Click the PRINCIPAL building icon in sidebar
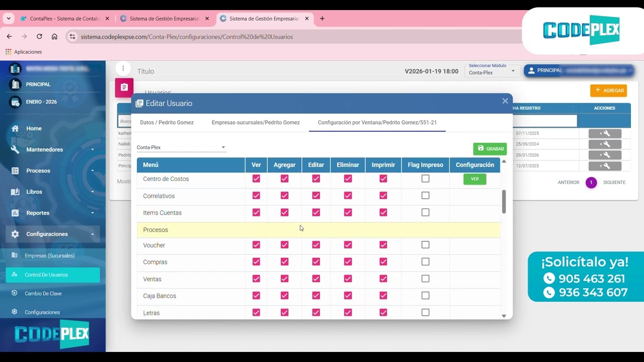Viewport: 644px width, 362px height. [x=15, y=84]
